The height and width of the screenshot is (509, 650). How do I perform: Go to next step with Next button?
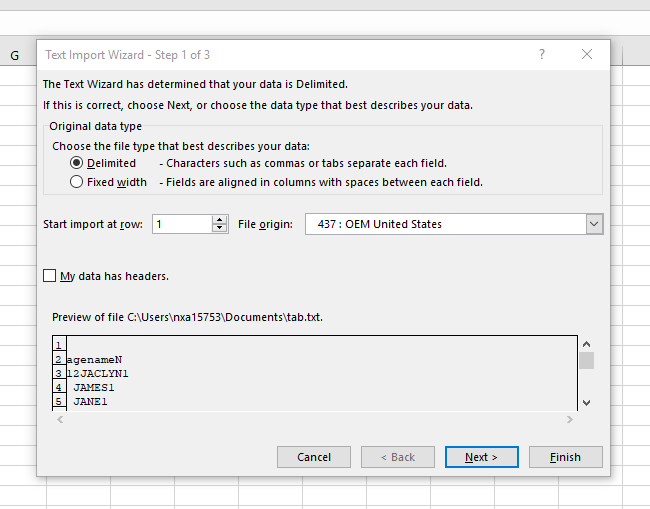(482, 457)
